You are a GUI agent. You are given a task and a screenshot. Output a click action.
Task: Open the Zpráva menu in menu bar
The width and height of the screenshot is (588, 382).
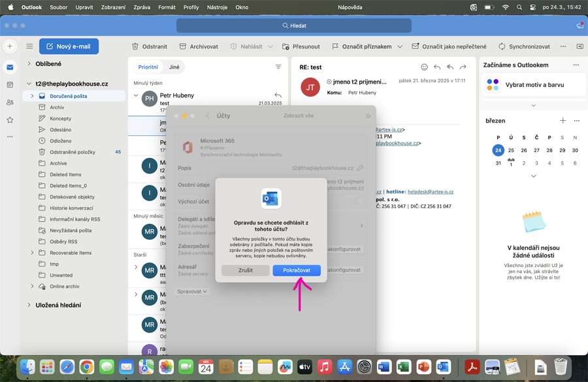[142, 7]
